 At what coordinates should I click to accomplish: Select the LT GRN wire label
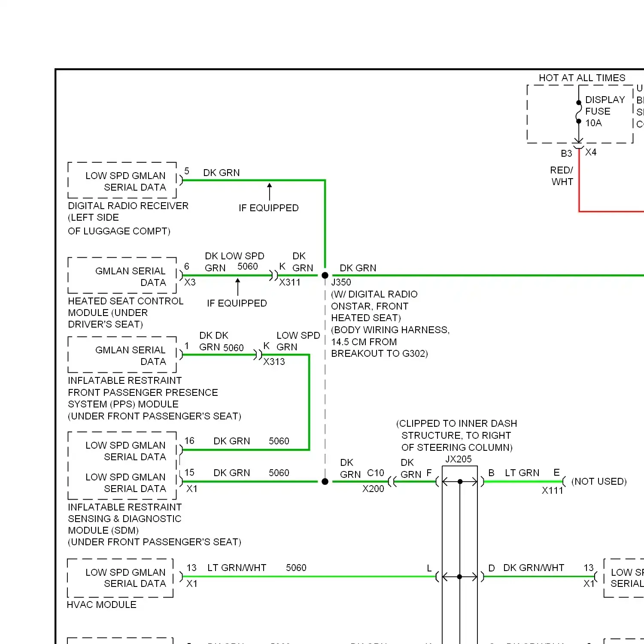(522, 473)
